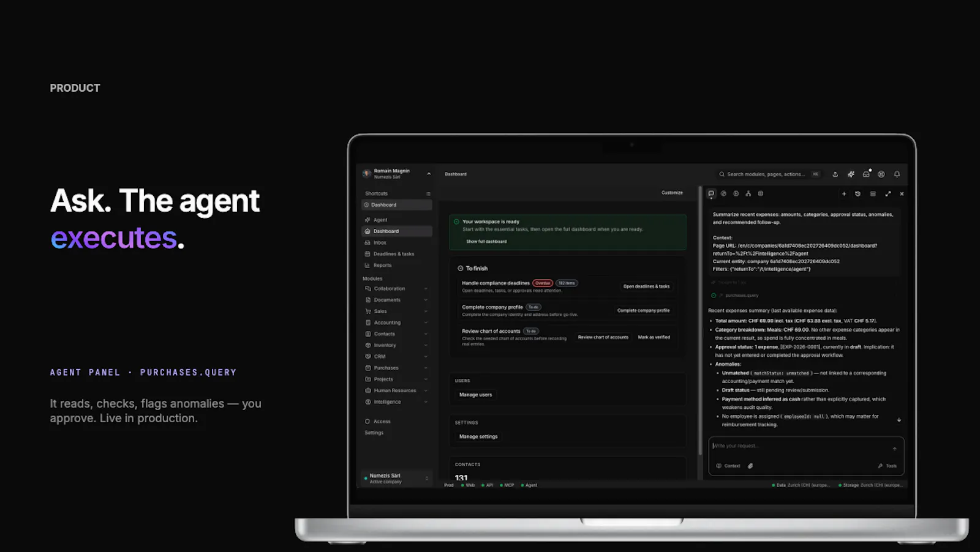The width and height of the screenshot is (980, 552).
Task: Expand the agent panel to full screen
Action: (x=888, y=194)
